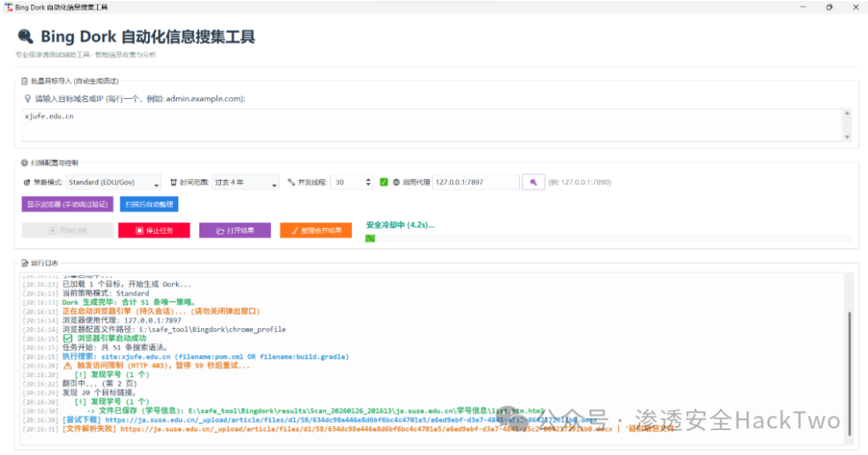Open the ja.suse.edu.cn download link in the 尝试下载 log line
This screenshot has height=455, width=868.
(x=351, y=420)
